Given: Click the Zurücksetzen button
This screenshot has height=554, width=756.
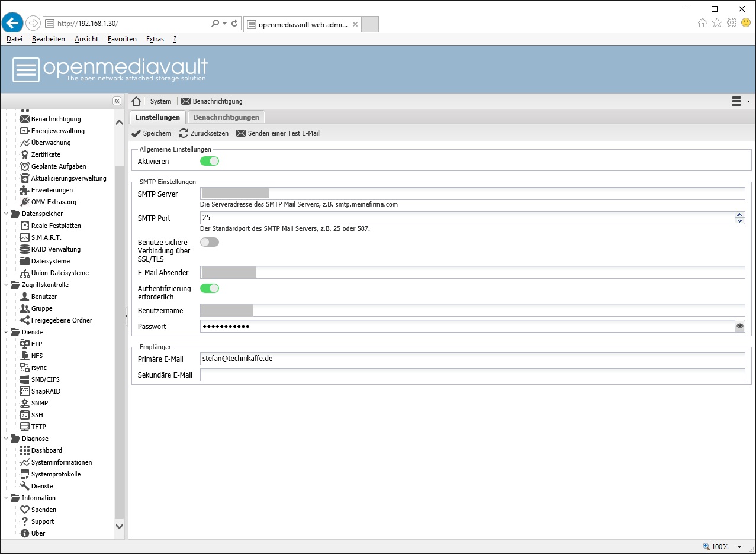Looking at the screenshot, I should pyautogui.click(x=204, y=133).
